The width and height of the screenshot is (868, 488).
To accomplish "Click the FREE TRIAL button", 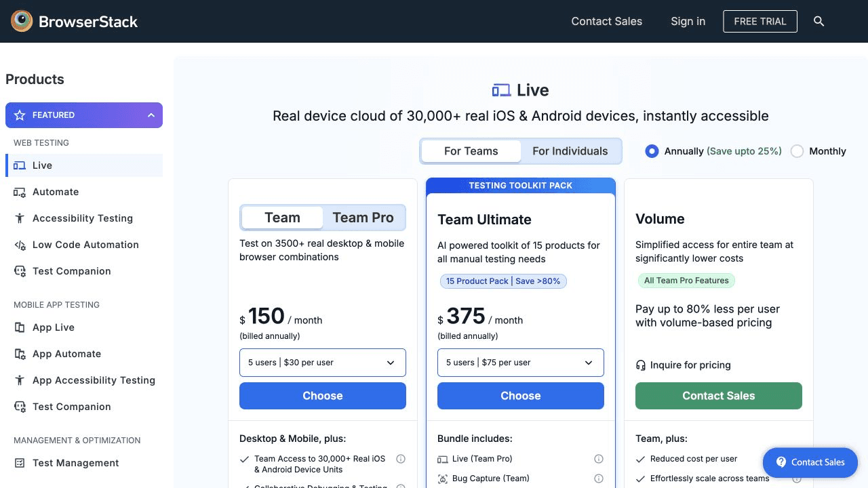I will [x=760, y=21].
